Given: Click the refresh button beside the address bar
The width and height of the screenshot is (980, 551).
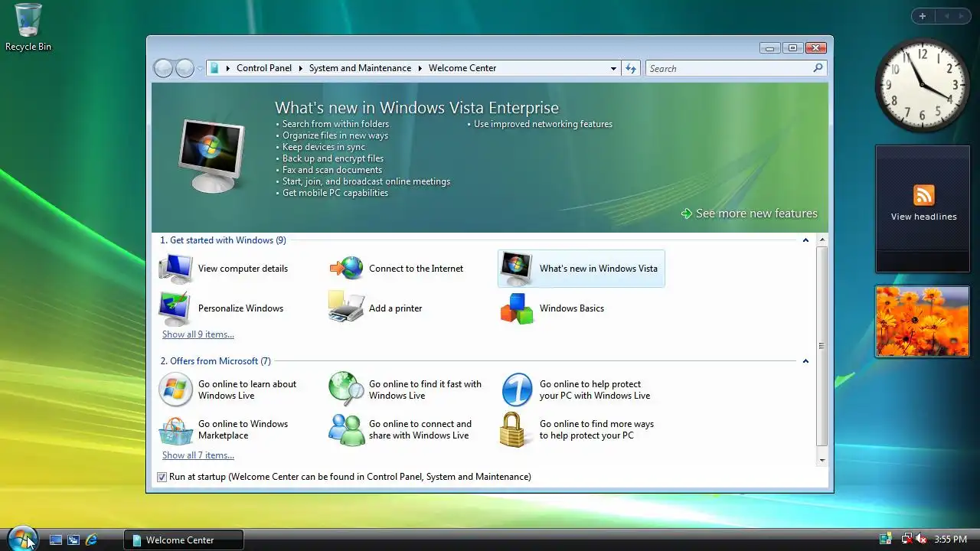Looking at the screenshot, I should 631,68.
